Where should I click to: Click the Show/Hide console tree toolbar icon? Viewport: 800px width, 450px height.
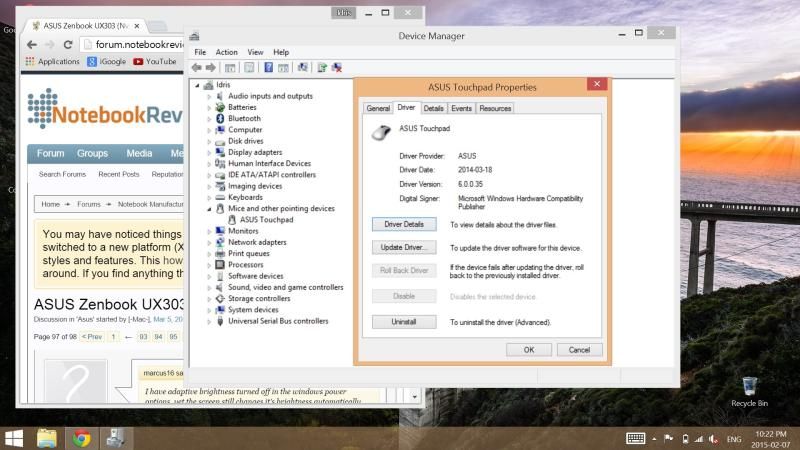tap(230, 67)
